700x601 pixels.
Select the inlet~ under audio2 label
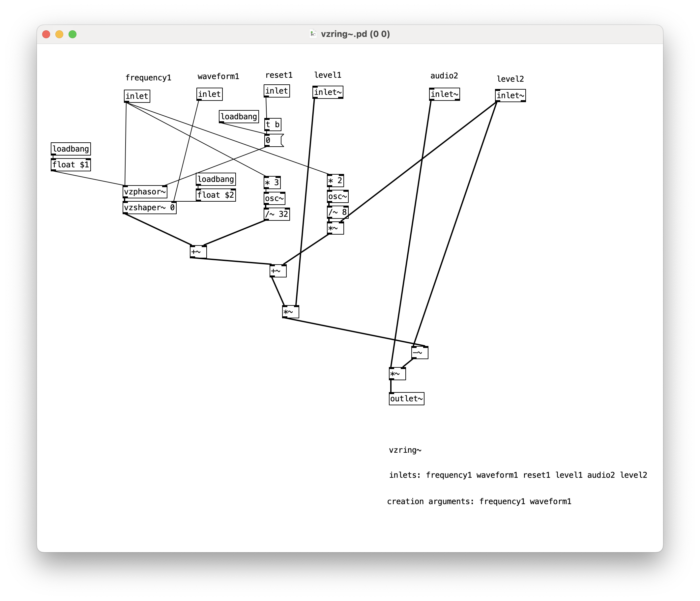pos(444,94)
